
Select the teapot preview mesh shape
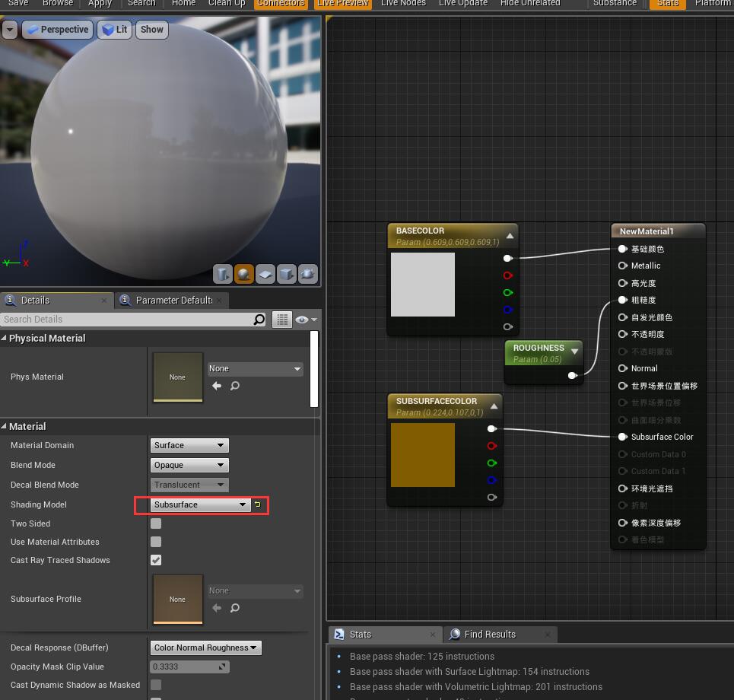308,275
